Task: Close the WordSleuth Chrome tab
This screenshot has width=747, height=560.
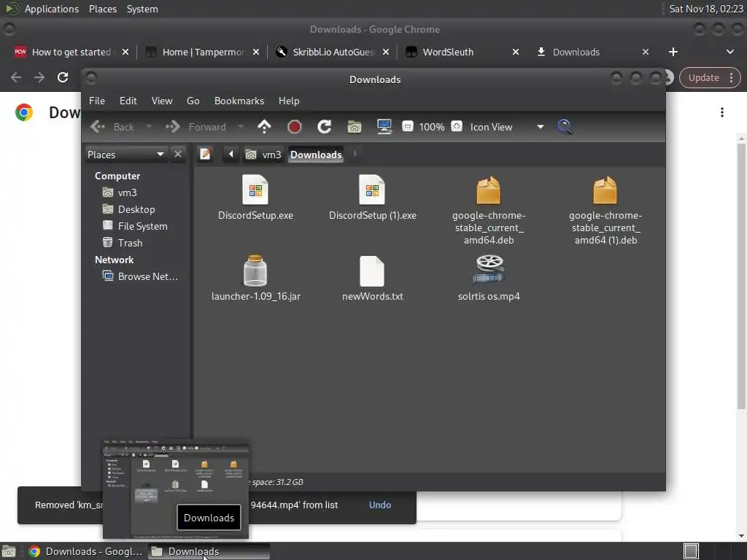Action: 516,52
